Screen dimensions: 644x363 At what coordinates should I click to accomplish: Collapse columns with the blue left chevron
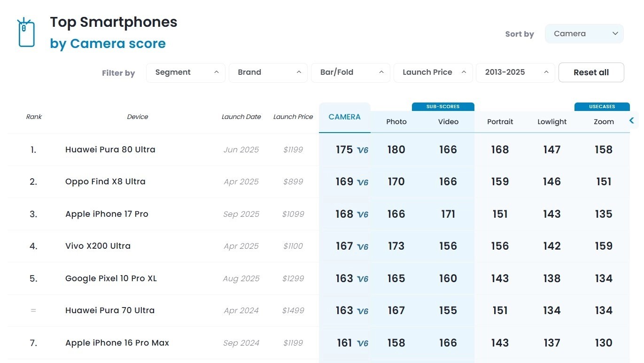pyautogui.click(x=632, y=121)
